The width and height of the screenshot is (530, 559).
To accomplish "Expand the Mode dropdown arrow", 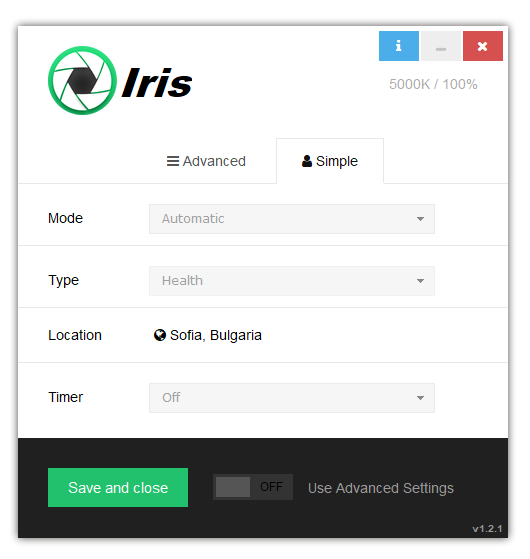I will (420, 219).
